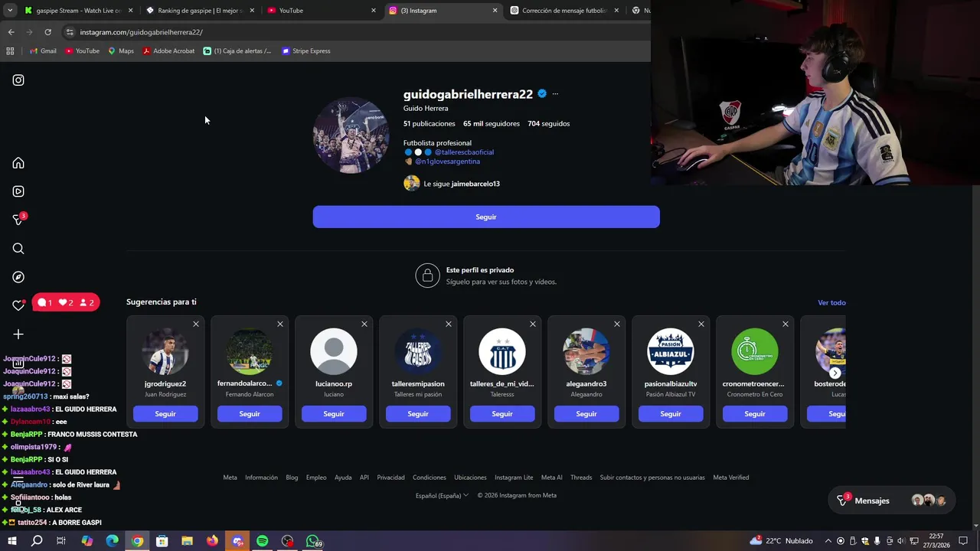Switch to Corrección de mensaje browser tab
The width and height of the screenshot is (980, 551).
click(x=563, y=11)
